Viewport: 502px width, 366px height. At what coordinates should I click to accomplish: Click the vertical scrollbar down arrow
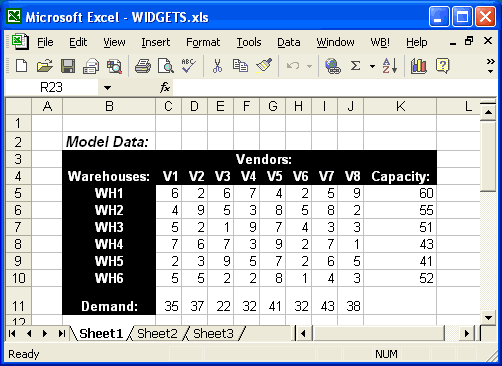pos(488,317)
